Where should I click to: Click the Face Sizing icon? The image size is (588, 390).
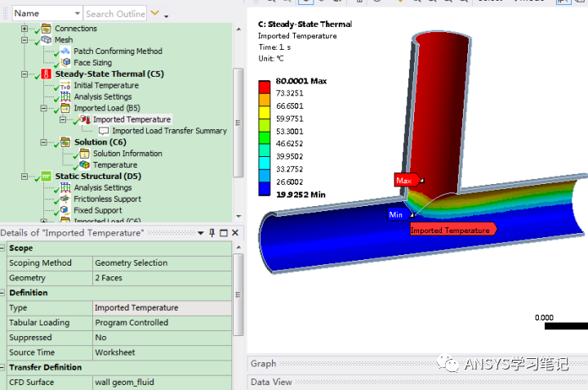point(65,63)
